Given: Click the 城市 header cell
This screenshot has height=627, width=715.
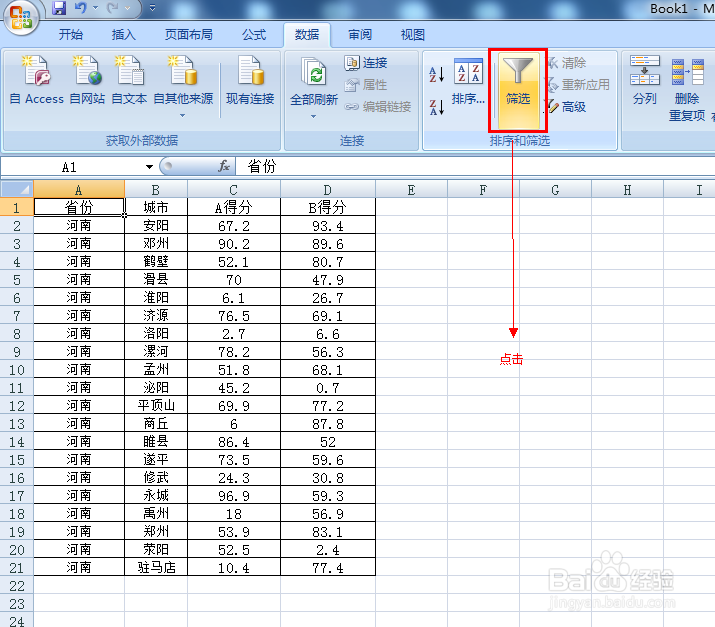Looking at the screenshot, I should pyautogui.click(x=155, y=207).
